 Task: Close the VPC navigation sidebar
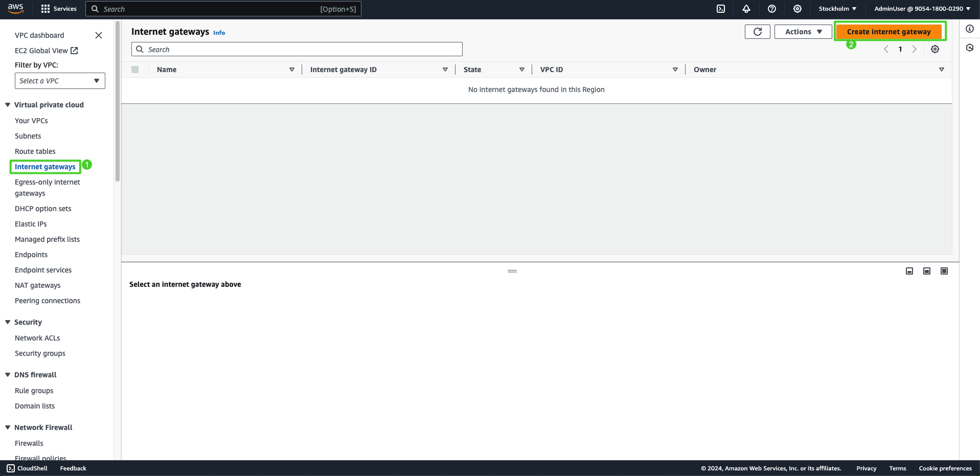tap(99, 35)
